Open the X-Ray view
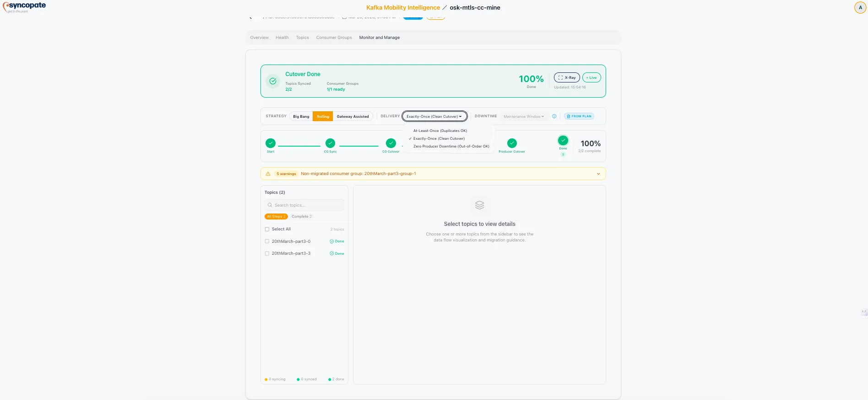The image size is (868, 400). 567,77
